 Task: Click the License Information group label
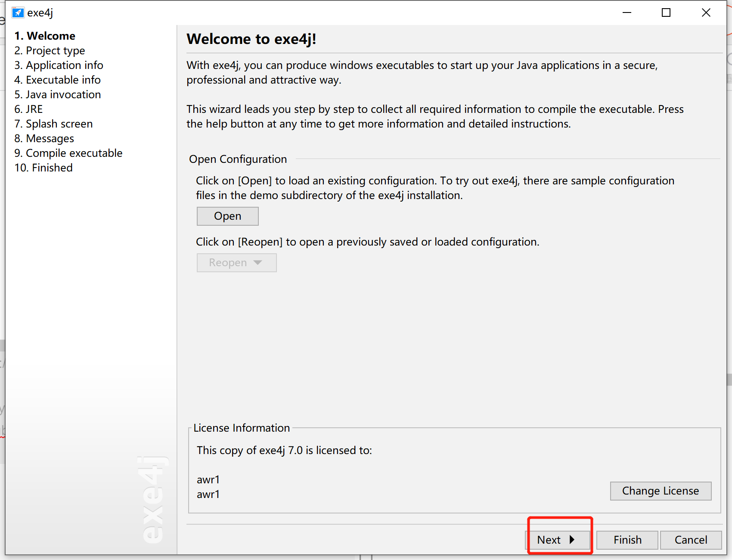tap(242, 428)
